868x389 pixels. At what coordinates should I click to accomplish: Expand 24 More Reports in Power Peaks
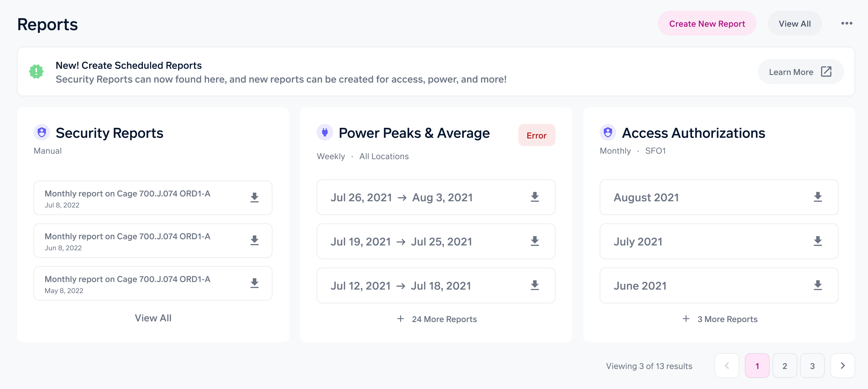point(437,319)
